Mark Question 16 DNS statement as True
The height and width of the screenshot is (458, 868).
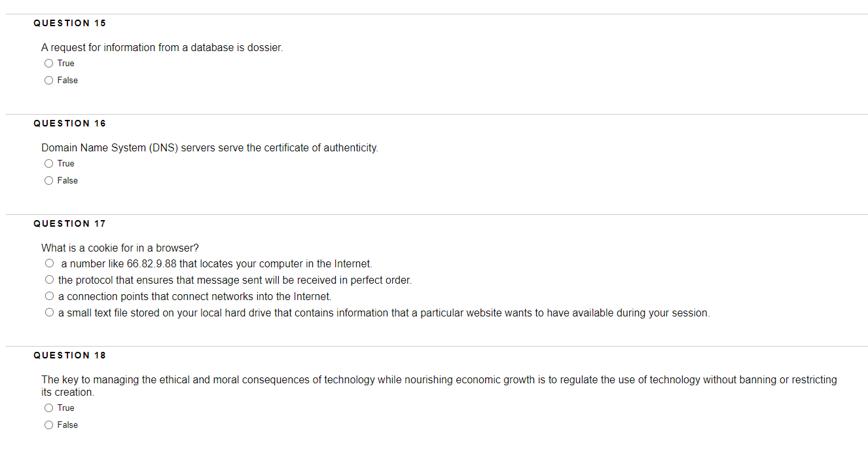click(49, 164)
